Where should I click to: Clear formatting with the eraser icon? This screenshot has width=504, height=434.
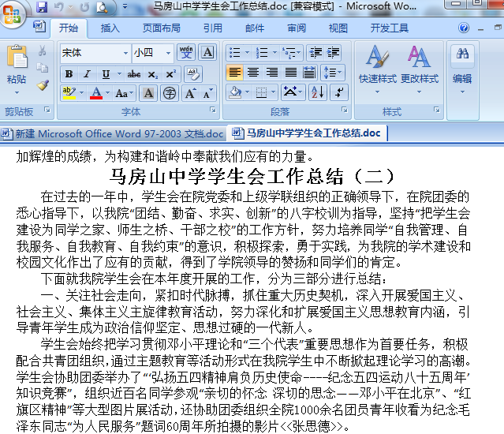coord(193,74)
